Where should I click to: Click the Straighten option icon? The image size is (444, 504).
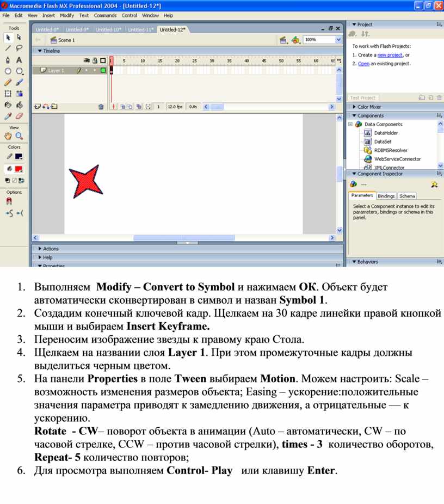point(20,213)
